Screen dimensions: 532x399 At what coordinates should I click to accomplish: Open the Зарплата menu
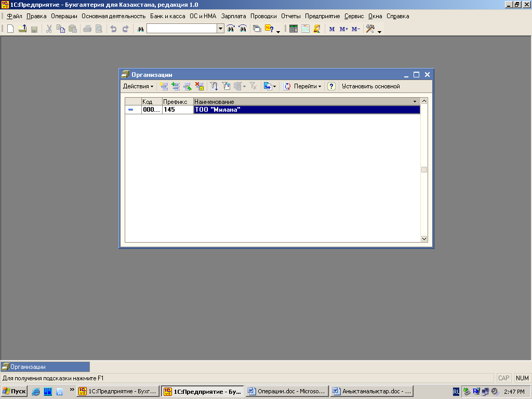tap(233, 16)
